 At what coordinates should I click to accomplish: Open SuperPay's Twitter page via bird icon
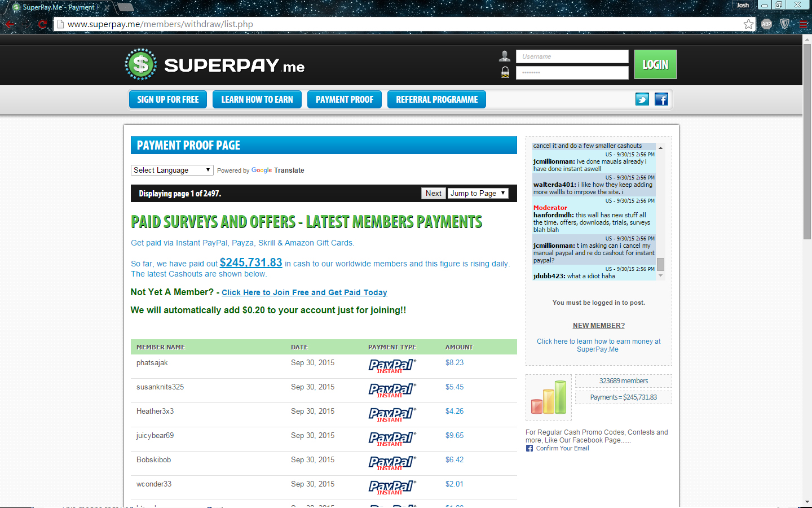(642, 99)
